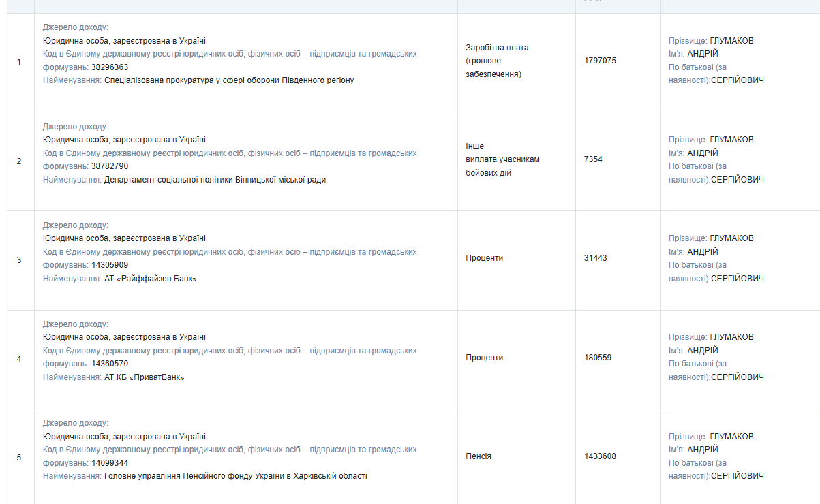The width and height of the screenshot is (820, 504).
Task: Click row number 1 cell
Action: click(x=19, y=62)
